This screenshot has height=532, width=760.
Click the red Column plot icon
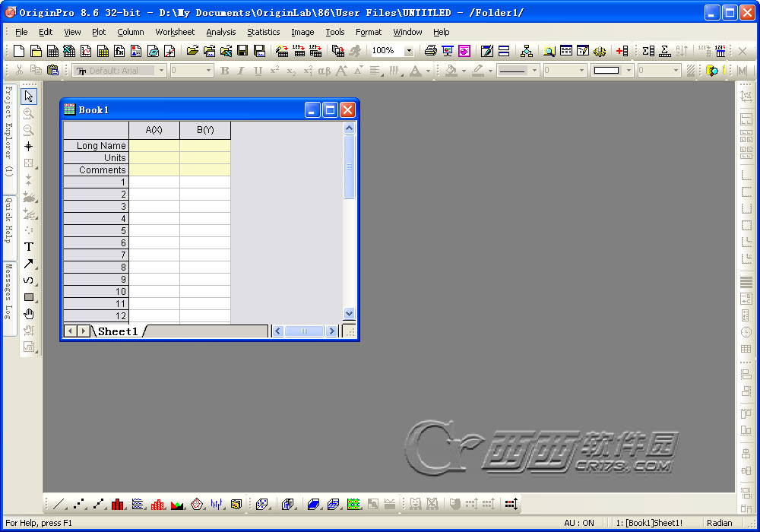tap(118, 504)
